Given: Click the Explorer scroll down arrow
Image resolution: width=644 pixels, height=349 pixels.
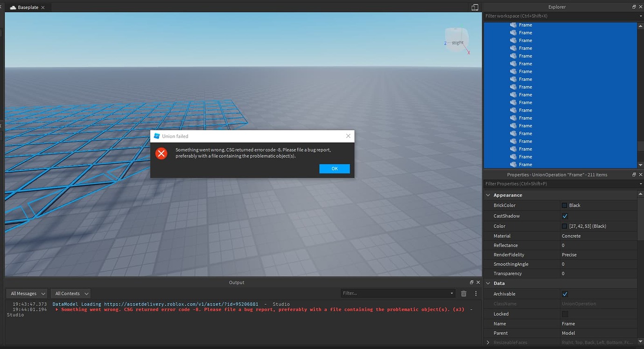Looking at the screenshot, I should point(640,165).
